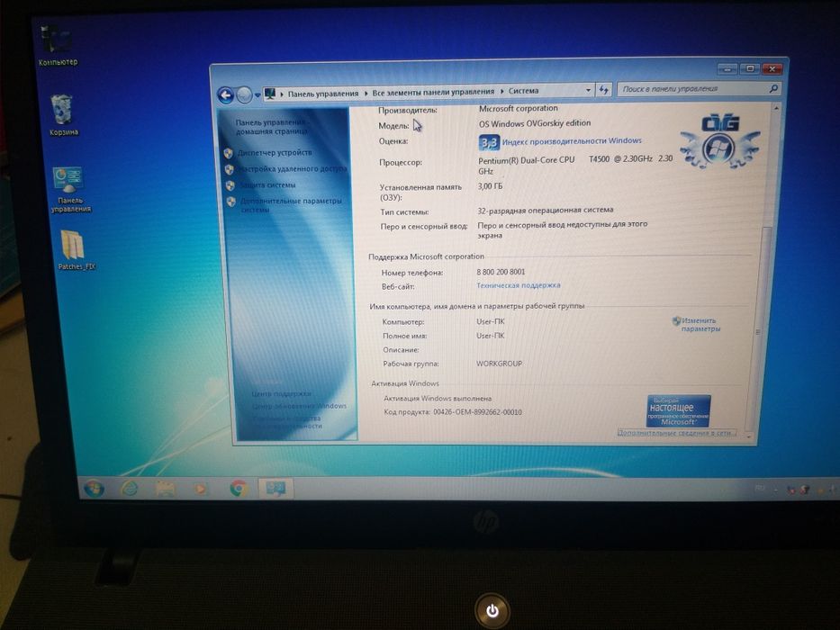This screenshot has height=630, width=840.
Task: Click shield icon beside Защита системы
Action: click(230, 185)
